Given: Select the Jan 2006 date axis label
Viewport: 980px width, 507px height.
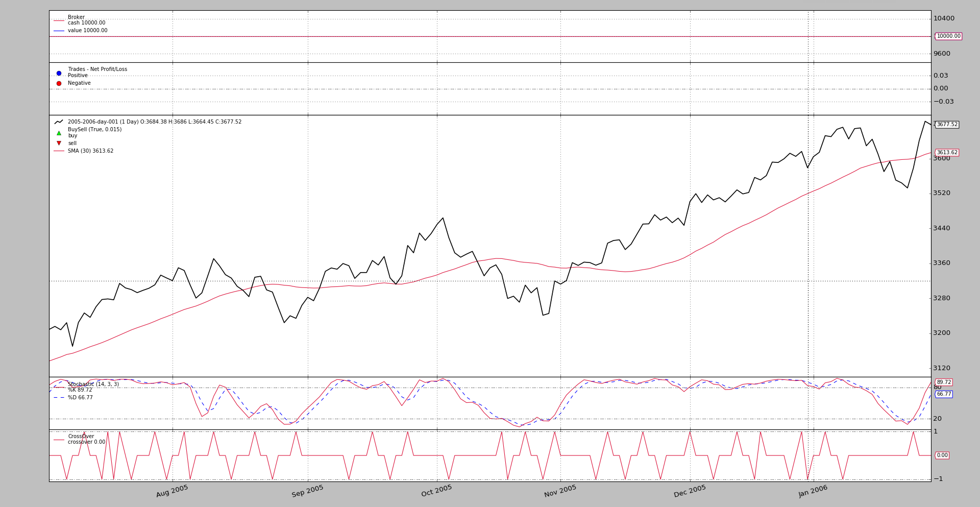Looking at the screenshot, I should (x=813, y=491).
